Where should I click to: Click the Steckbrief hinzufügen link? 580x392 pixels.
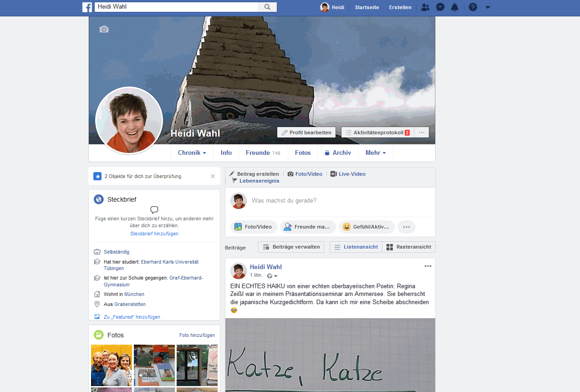pyautogui.click(x=154, y=234)
